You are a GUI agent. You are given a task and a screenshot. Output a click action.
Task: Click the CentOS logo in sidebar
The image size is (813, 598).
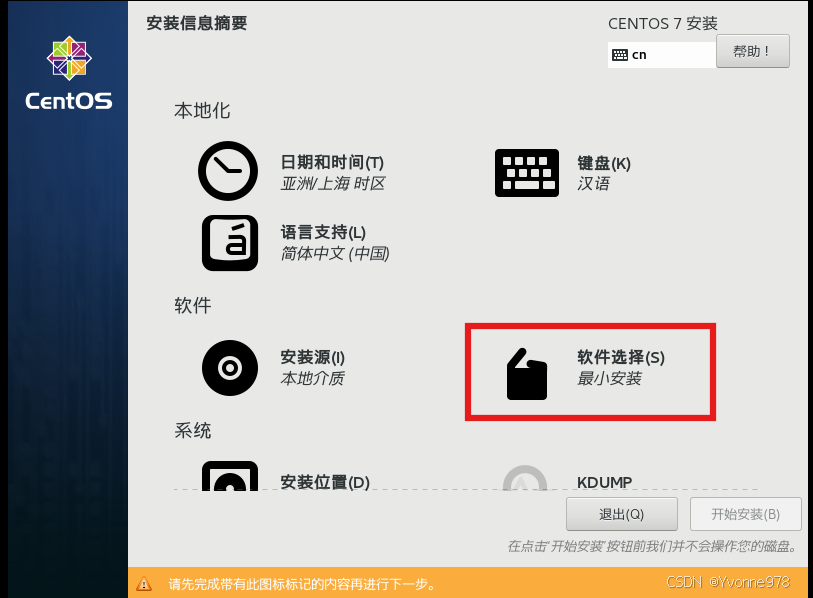click(x=69, y=73)
